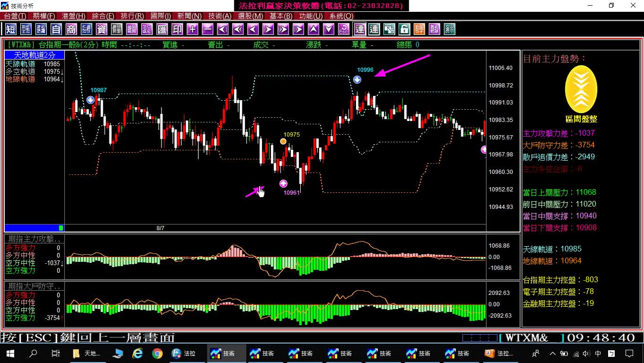
Task: Click the 印 print toolbar icon
Action: pyautogui.click(x=177, y=29)
